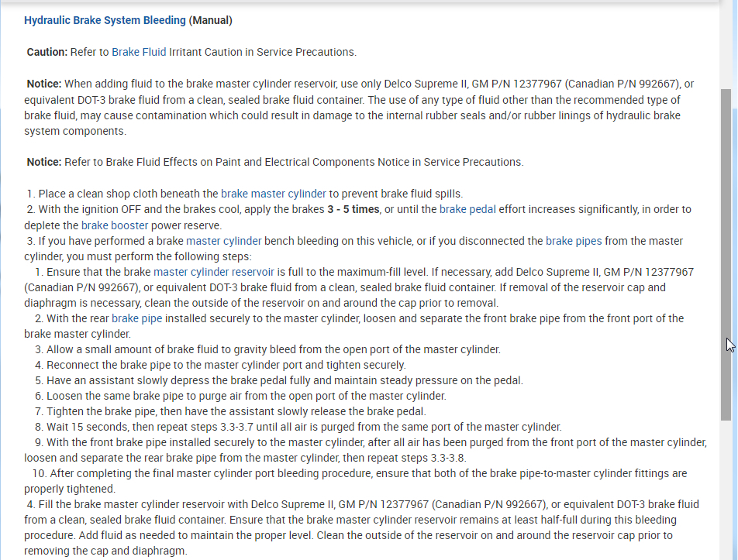
Task: Follow the Brake Fluid link in Caution
Action: (x=139, y=52)
